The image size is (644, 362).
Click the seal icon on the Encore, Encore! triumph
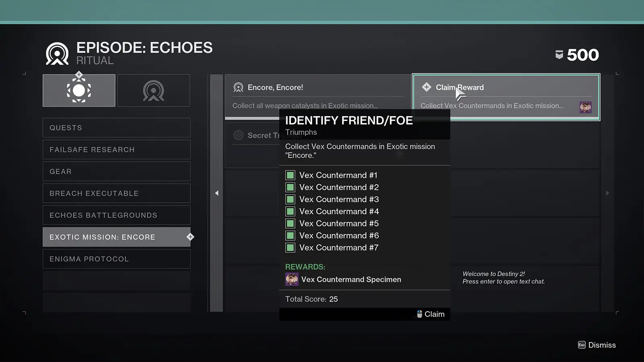238,87
